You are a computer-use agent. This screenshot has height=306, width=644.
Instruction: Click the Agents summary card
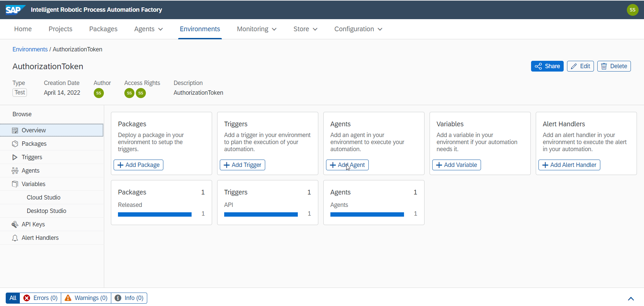(374, 203)
